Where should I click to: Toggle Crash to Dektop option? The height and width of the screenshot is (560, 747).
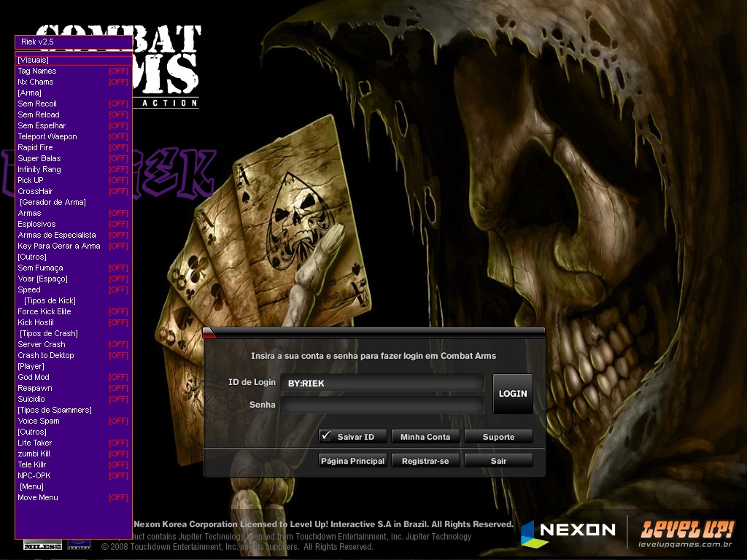coord(74,356)
